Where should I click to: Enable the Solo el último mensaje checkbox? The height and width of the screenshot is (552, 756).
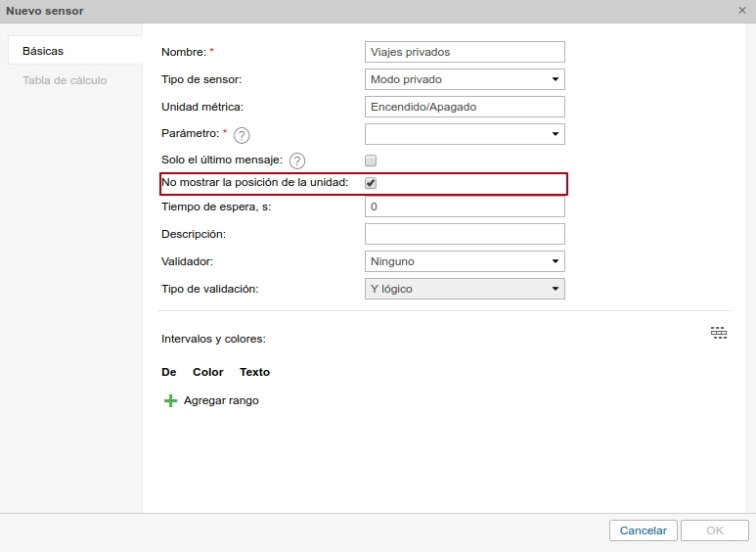[x=371, y=160]
